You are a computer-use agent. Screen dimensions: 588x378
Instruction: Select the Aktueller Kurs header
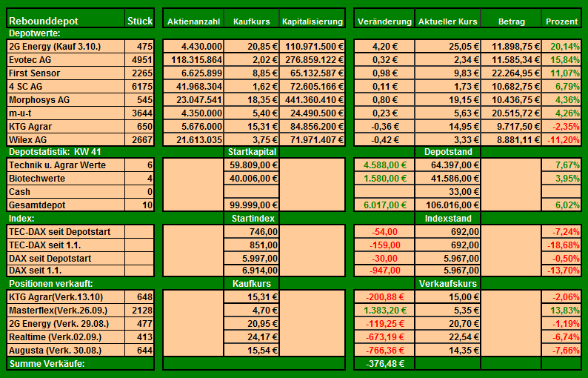pos(448,18)
